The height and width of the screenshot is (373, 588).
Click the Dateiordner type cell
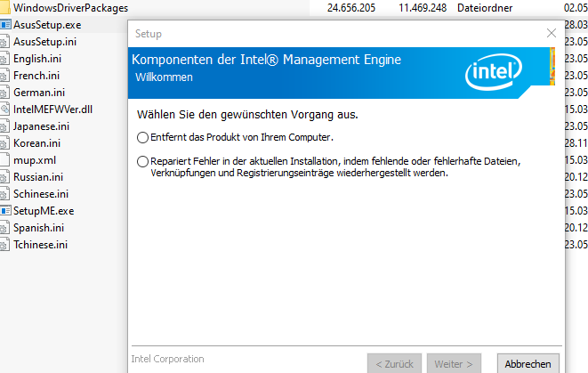(x=485, y=8)
